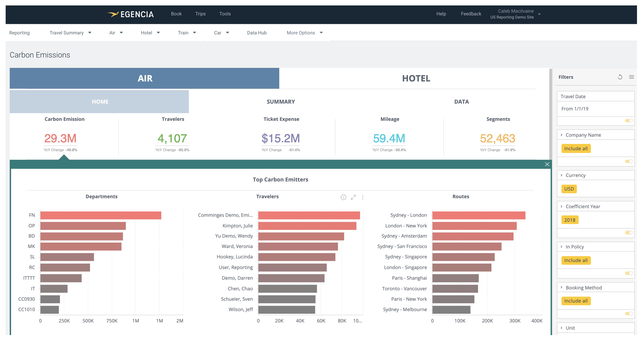Switch to the SUMMARY tab
The width and height of the screenshot is (644, 341).
tap(280, 102)
